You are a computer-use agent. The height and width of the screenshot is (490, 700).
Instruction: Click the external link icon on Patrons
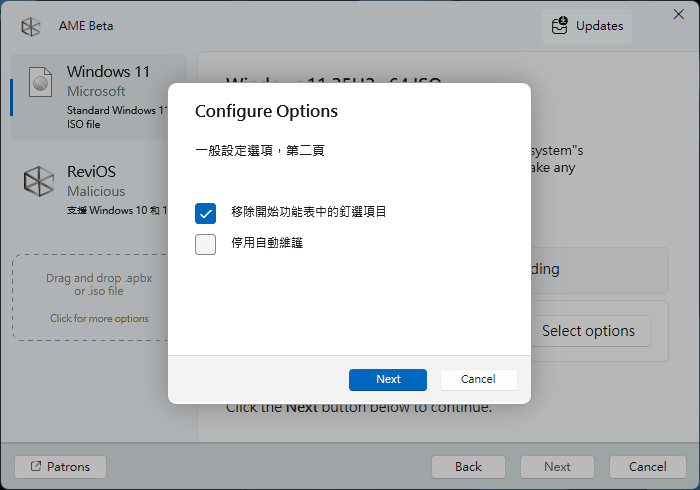(x=36, y=467)
